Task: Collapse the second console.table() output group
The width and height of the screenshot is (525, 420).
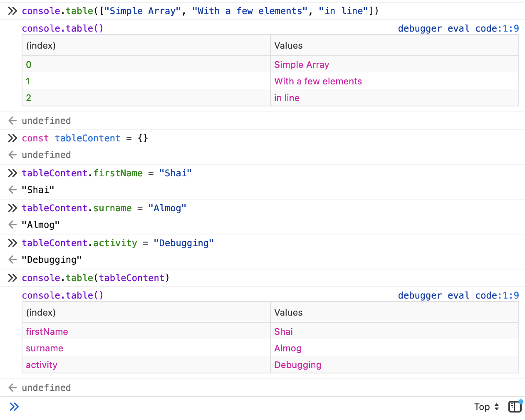Action: (x=62, y=295)
